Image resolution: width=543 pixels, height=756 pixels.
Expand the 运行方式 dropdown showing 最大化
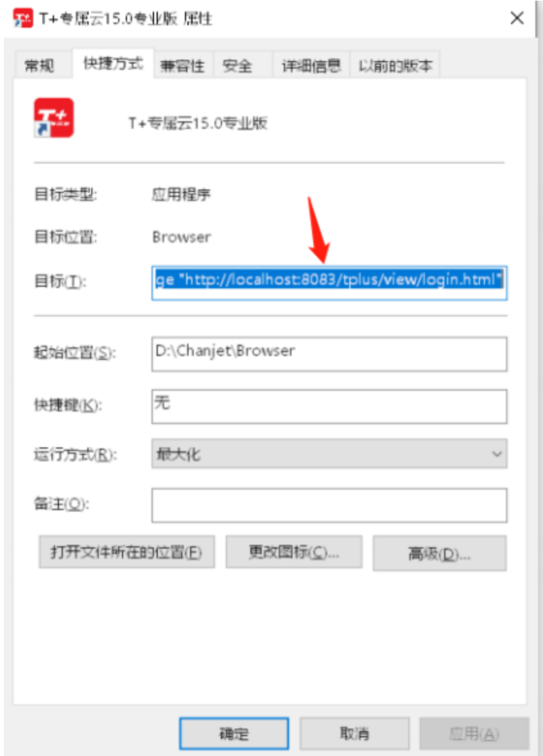(329, 453)
